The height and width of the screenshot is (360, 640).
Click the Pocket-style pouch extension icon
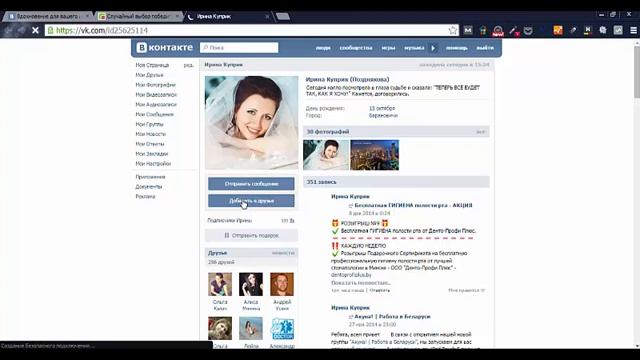click(528, 31)
